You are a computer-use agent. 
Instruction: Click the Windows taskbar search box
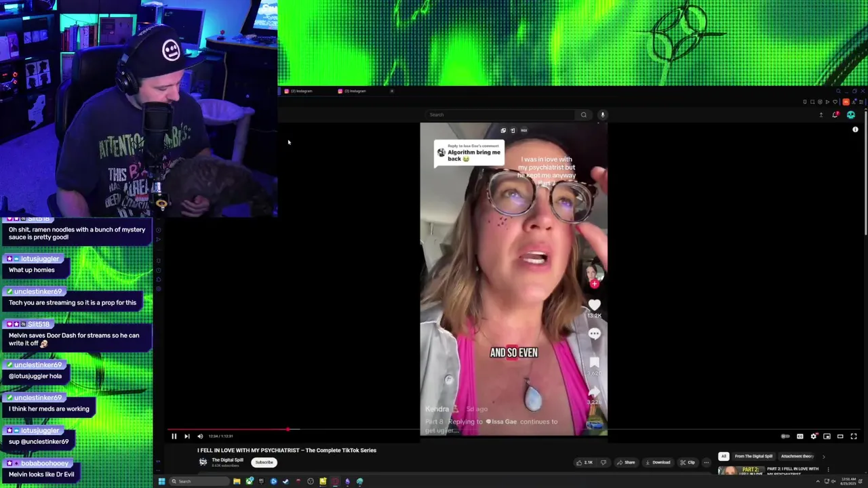pos(199,481)
